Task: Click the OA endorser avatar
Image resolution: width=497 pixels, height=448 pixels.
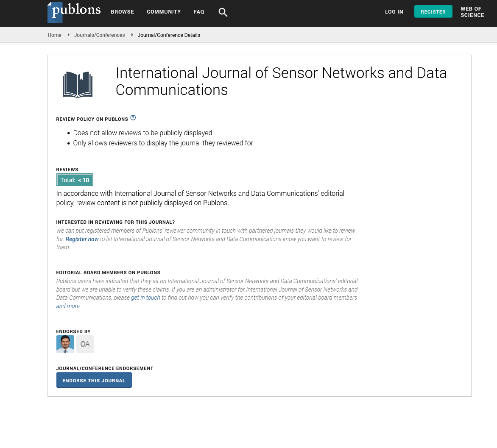Action: pyautogui.click(x=85, y=344)
